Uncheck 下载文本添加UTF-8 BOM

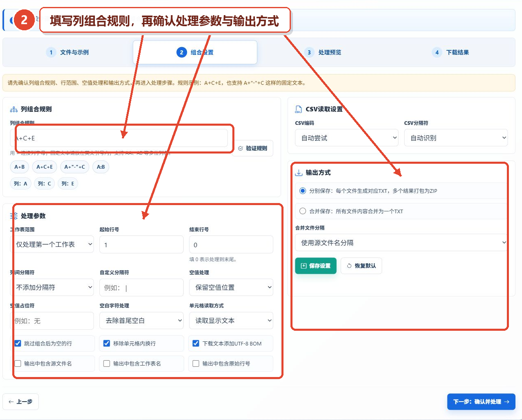pos(196,343)
